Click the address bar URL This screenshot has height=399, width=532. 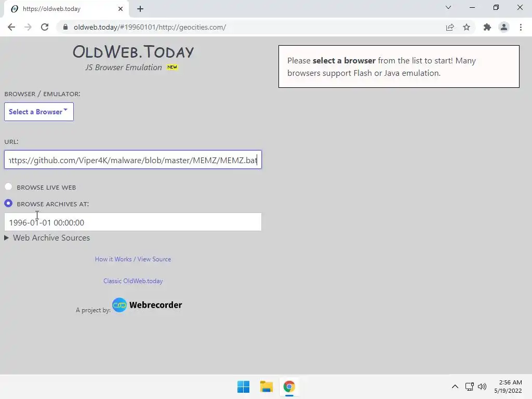click(x=150, y=27)
